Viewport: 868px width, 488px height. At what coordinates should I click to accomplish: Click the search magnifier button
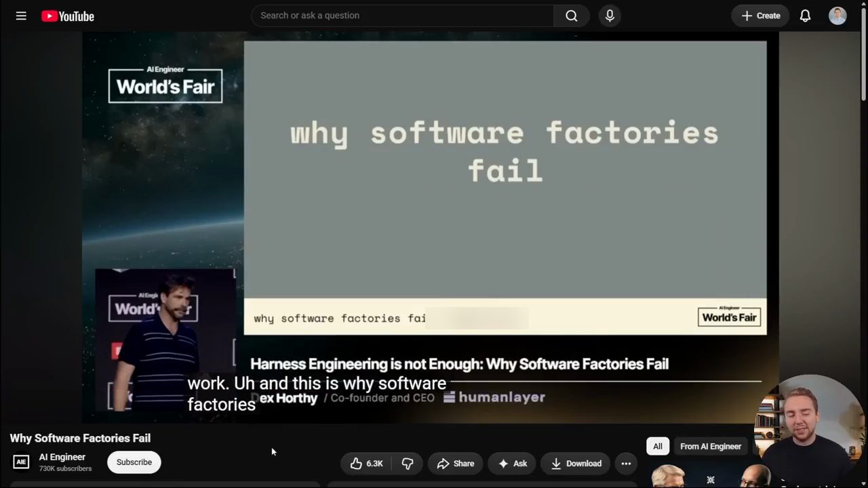point(572,16)
